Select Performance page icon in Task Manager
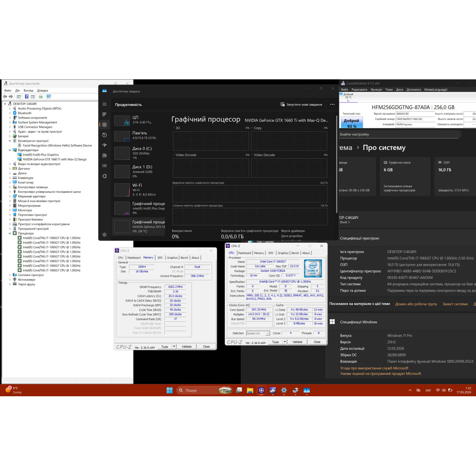 coord(104,125)
